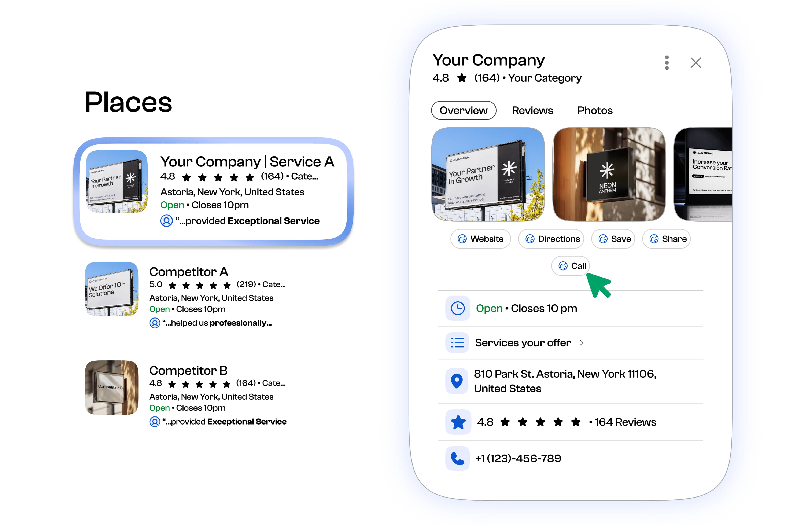Click the Your Company panel title

point(488,60)
